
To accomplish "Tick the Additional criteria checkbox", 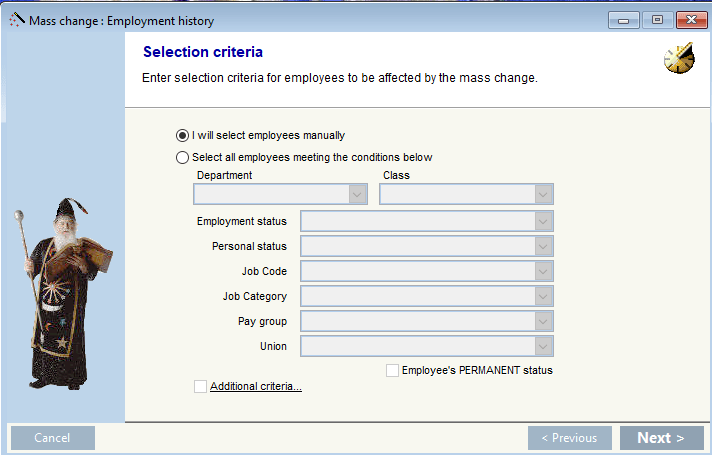I will pos(201,387).
